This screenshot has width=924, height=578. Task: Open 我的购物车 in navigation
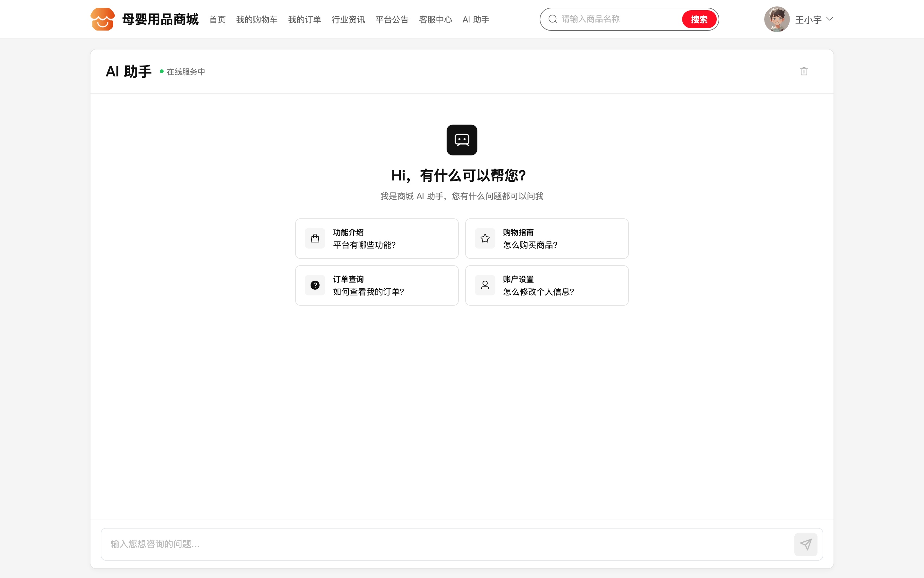pyautogui.click(x=257, y=20)
